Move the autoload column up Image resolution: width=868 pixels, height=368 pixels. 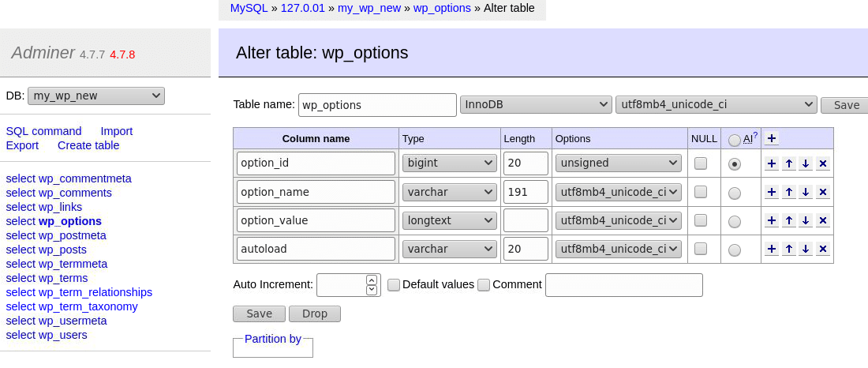coord(788,249)
